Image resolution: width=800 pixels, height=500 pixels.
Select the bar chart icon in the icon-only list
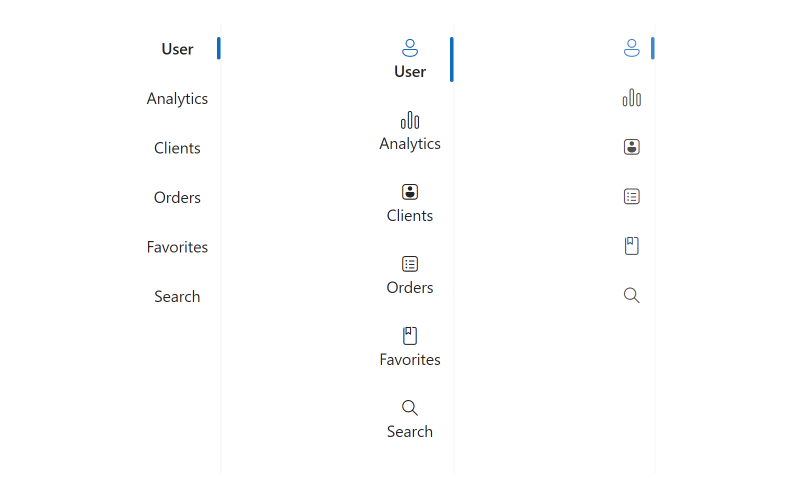631,98
